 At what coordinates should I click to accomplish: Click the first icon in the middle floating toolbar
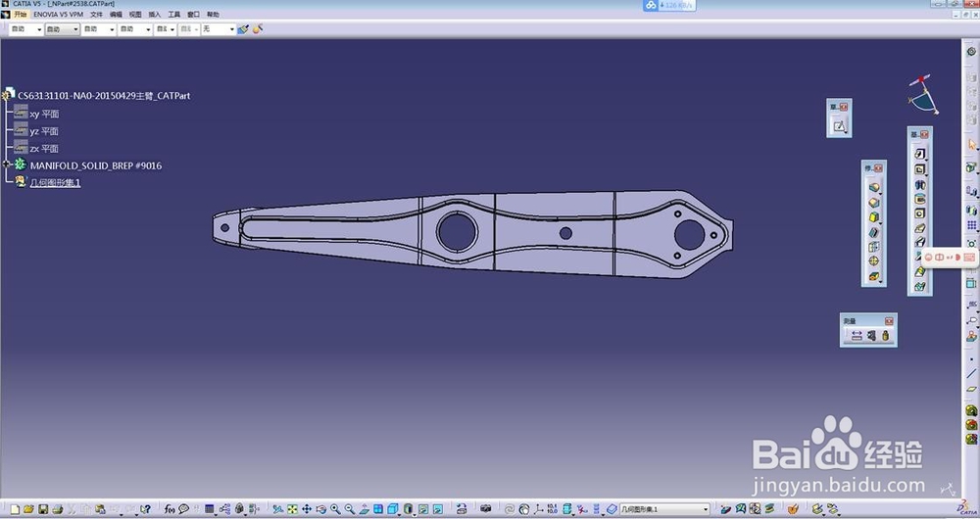coord(874,187)
